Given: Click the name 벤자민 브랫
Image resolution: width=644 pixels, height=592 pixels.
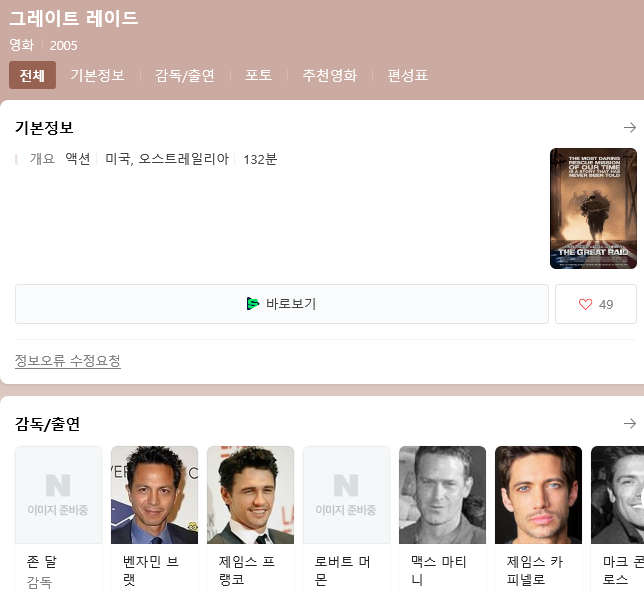Looking at the screenshot, I should point(151,571).
